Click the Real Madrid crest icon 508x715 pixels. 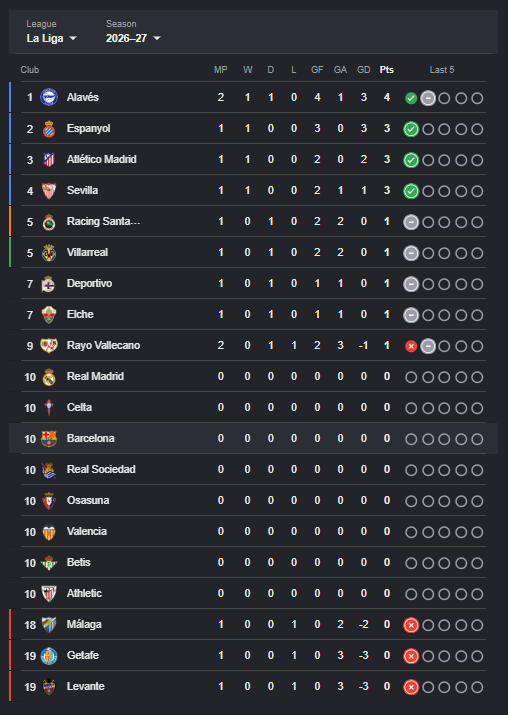click(x=49, y=377)
